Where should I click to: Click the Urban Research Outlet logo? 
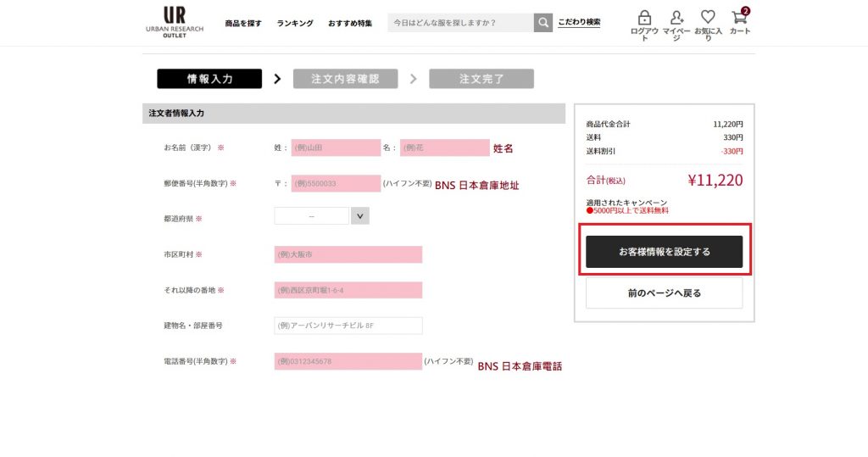(175, 22)
